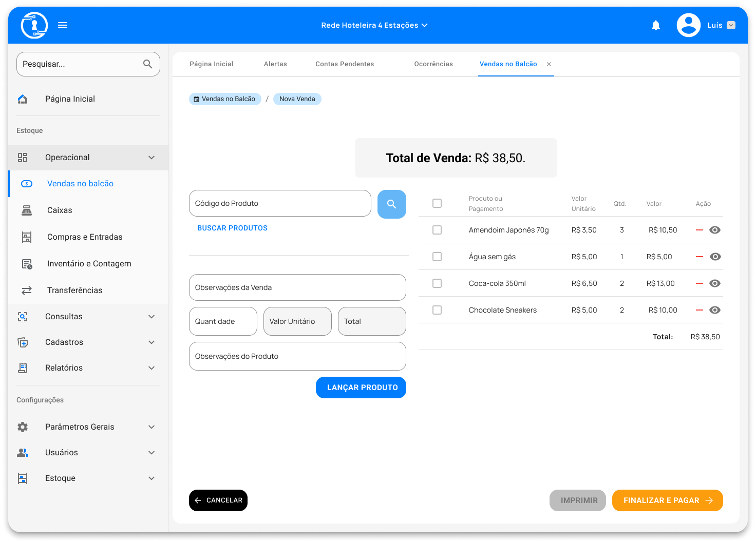Check the Chocolate Sneakers checkbox
Viewport: 756px width, 542px height.
(437, 310)
